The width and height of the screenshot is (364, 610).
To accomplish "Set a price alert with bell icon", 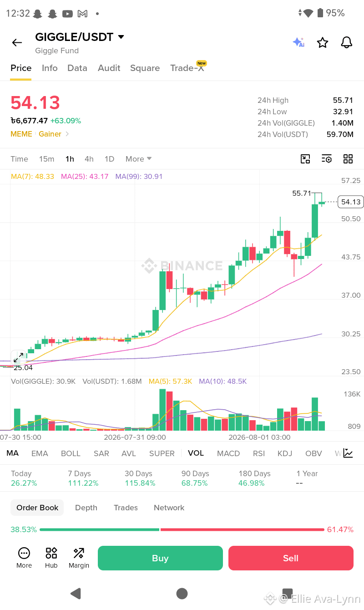I will tap(347, 43).
